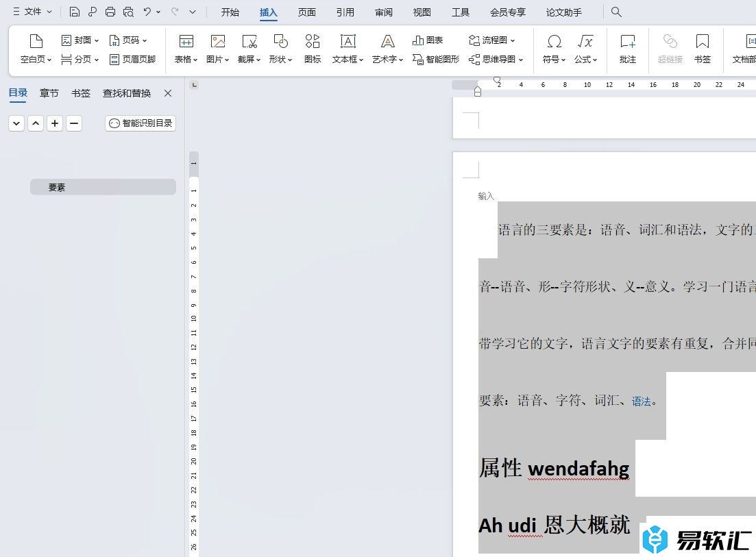
Task: Switch to the 页面 tab
Action: (x=306, y=12)
